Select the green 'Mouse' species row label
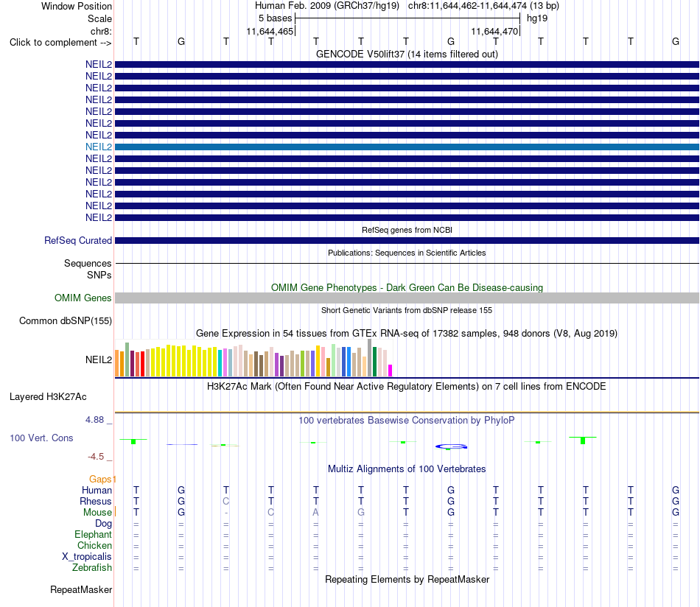 pos(97,513)
